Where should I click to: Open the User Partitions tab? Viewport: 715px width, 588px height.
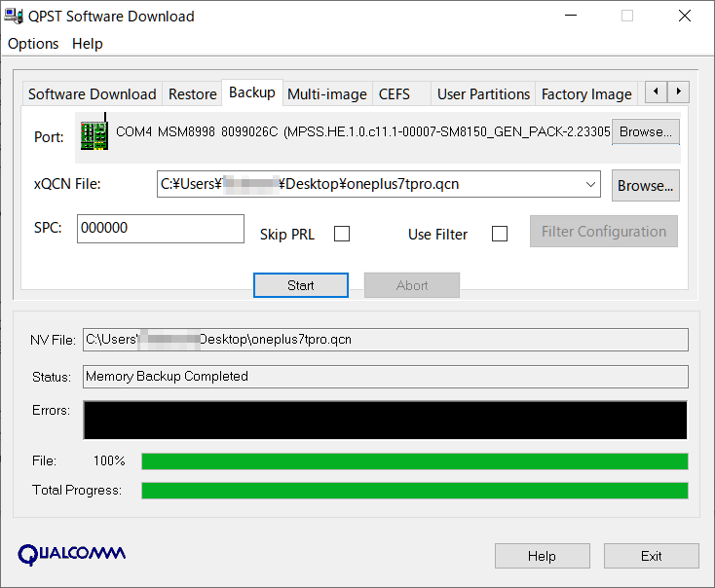click(x=483, y=93)
